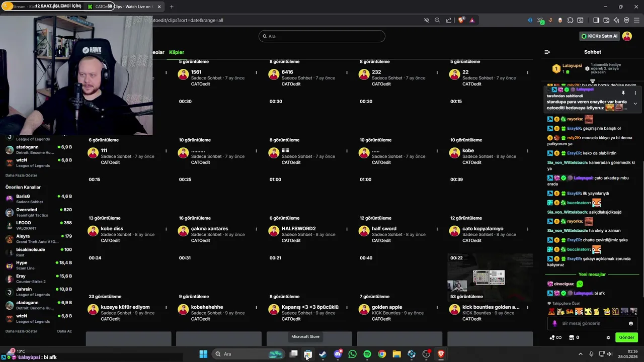Open the golden apple clip
This screenshot has height=362, width=644.
pos(387,307)
